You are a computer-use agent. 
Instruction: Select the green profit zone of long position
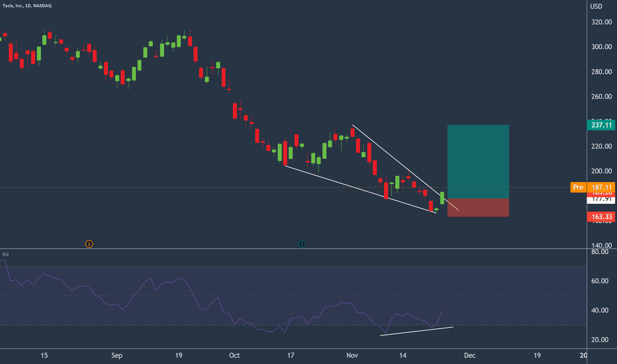478,161
